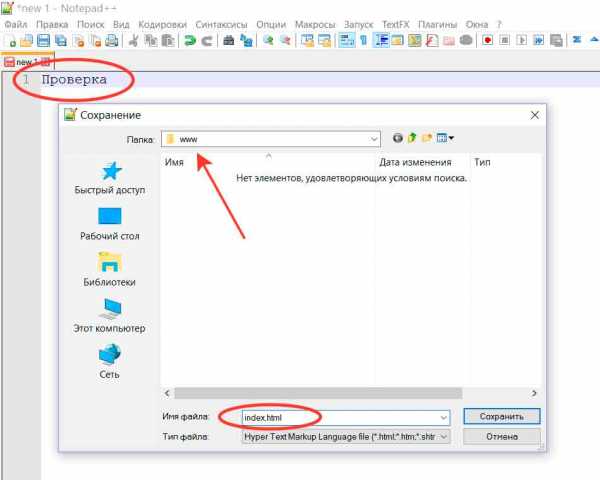Click the Close document toolbar icon

point(78,41)
